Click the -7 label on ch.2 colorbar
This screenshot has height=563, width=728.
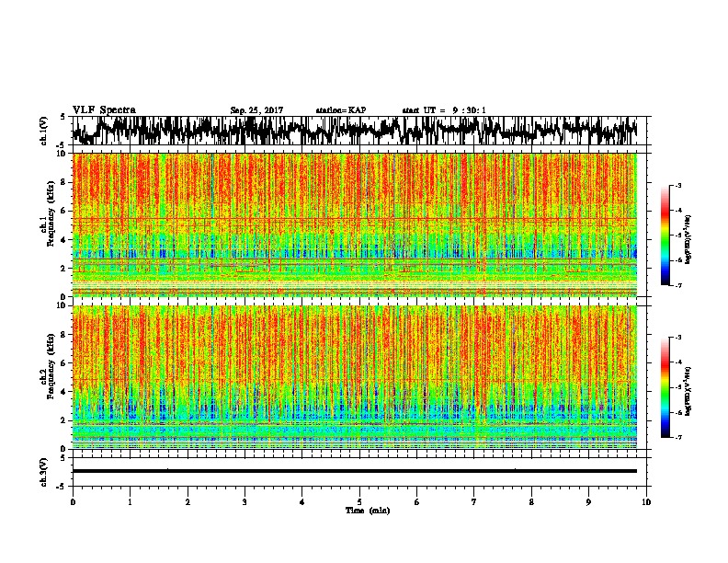tap(678, 437)
